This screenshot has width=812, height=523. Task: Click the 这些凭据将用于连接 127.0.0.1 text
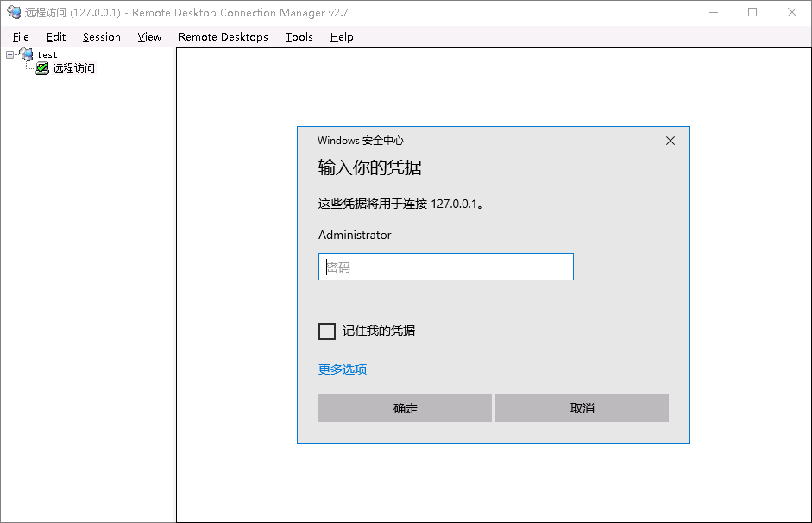click(400, 204)
